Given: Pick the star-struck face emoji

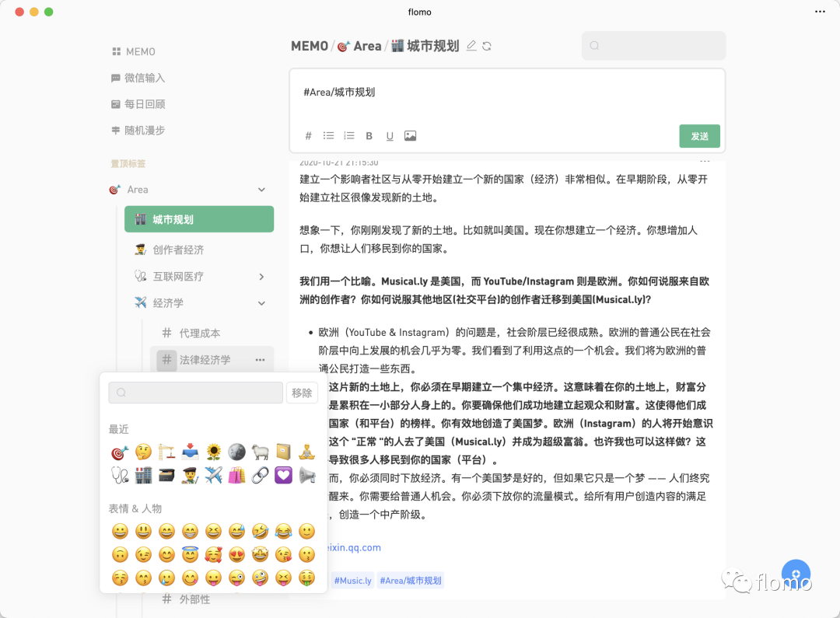Looking at the screenshot, I should pos(261,555).
